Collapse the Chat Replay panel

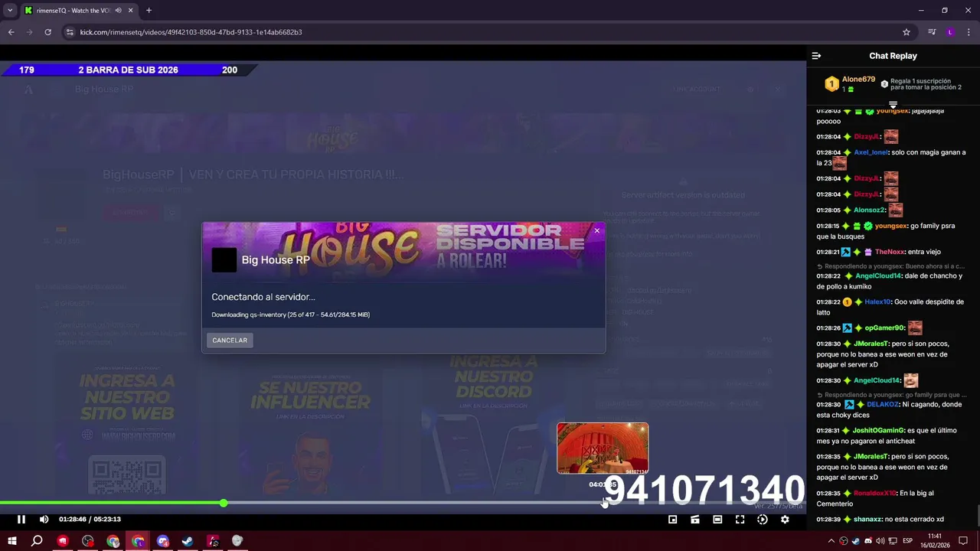pos(816,56)
